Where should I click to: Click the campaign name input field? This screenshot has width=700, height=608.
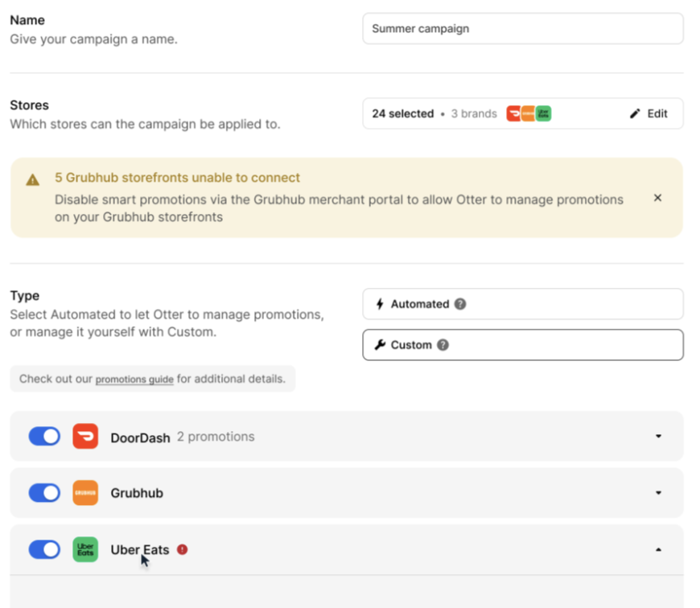pyautogui.click(x=523, y=28)
